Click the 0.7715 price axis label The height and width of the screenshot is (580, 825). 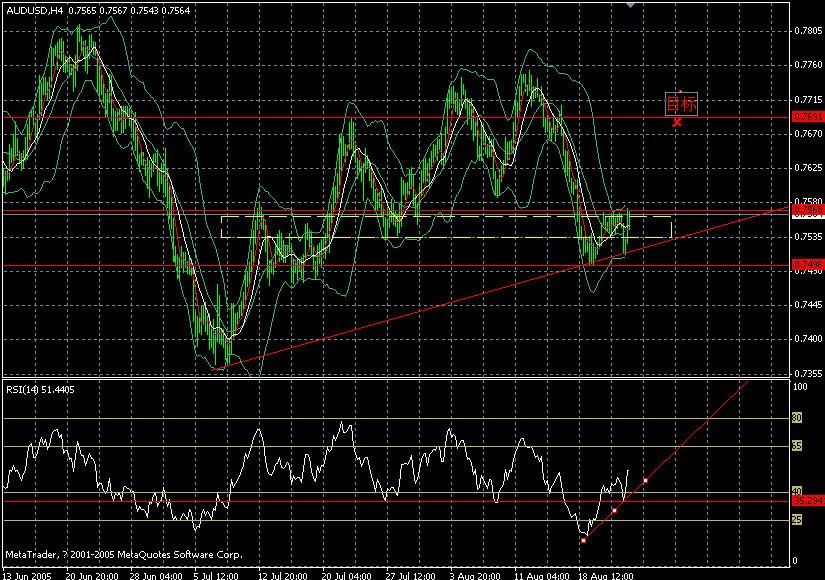pos(808,99)
